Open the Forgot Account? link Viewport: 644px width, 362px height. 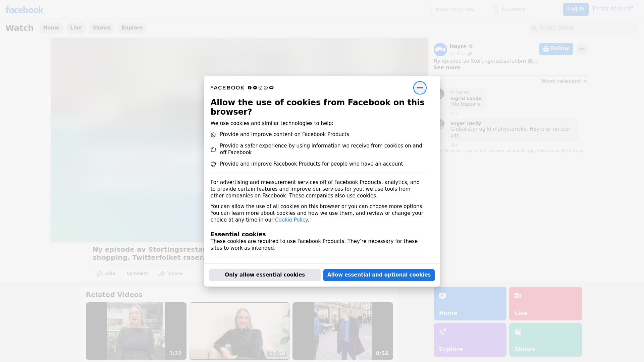pyautogui.click(x=613, y=9)
